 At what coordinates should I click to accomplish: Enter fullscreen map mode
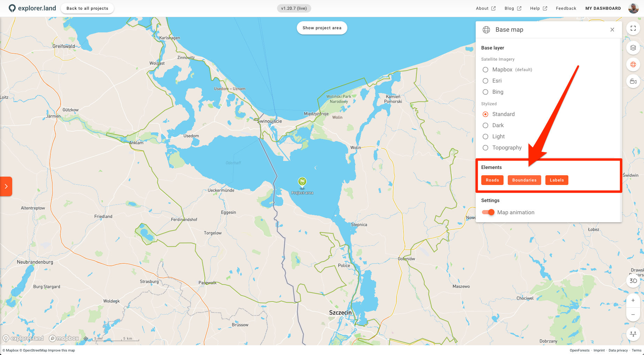[x=633, y=29]
